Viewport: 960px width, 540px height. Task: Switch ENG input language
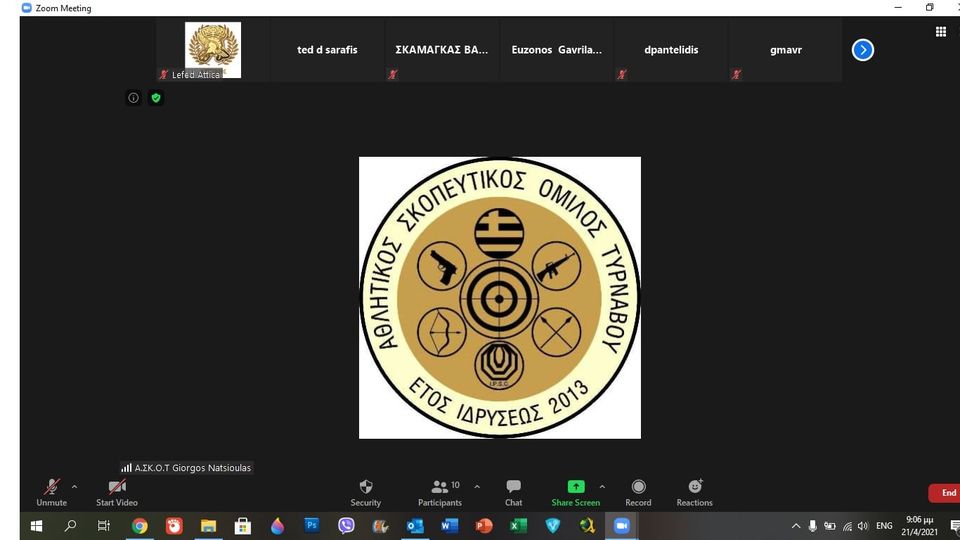tap(884, 526)
